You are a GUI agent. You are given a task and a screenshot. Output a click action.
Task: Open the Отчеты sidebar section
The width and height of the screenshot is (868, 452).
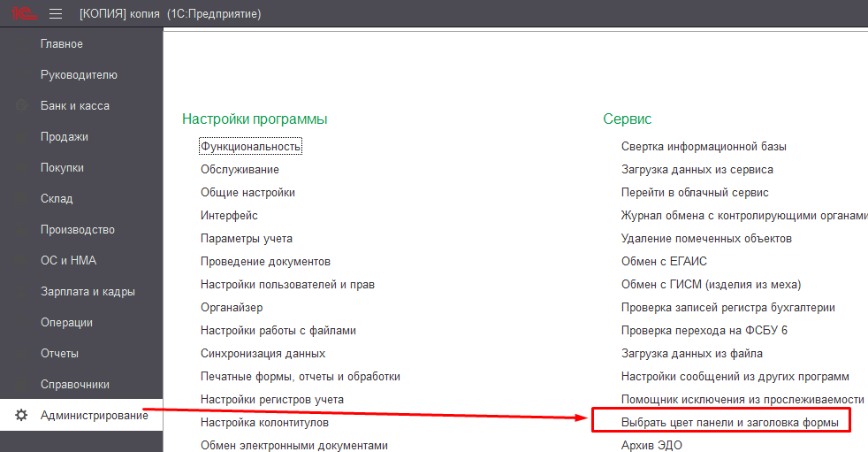(59, 354)
